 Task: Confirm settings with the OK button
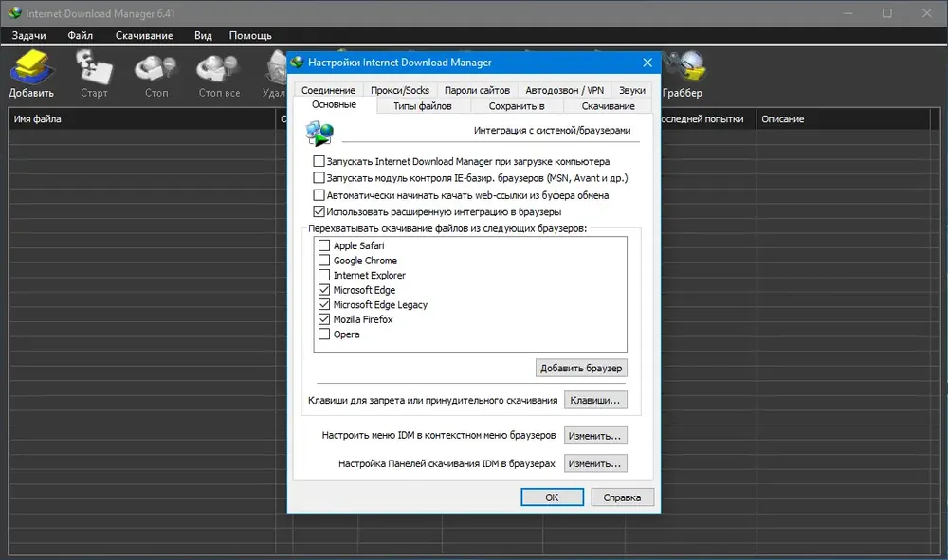click(x=552, y=497)
